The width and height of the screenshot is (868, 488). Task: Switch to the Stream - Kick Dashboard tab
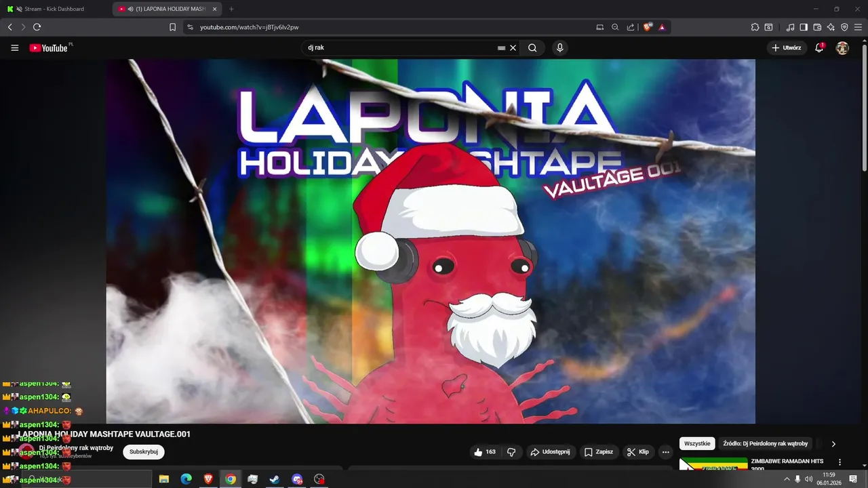point(56,9)
